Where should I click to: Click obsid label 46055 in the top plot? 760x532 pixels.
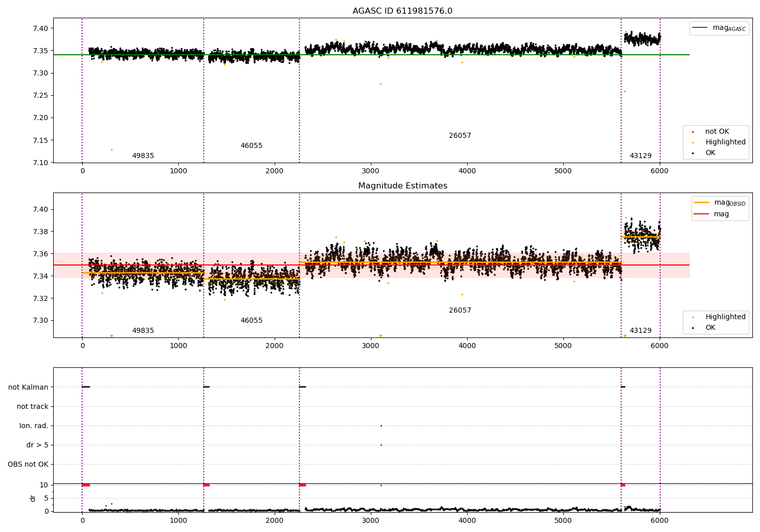[251, 146]
